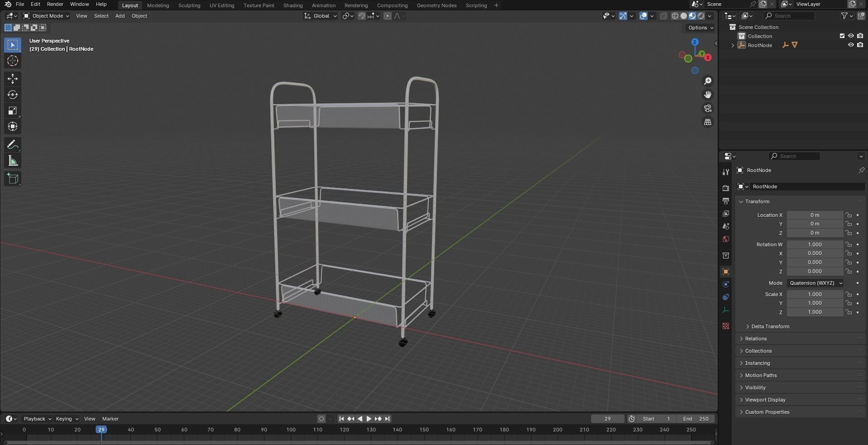Open the View Layer properties tab
Screen dimensions: 868x445
click(726, 213)
